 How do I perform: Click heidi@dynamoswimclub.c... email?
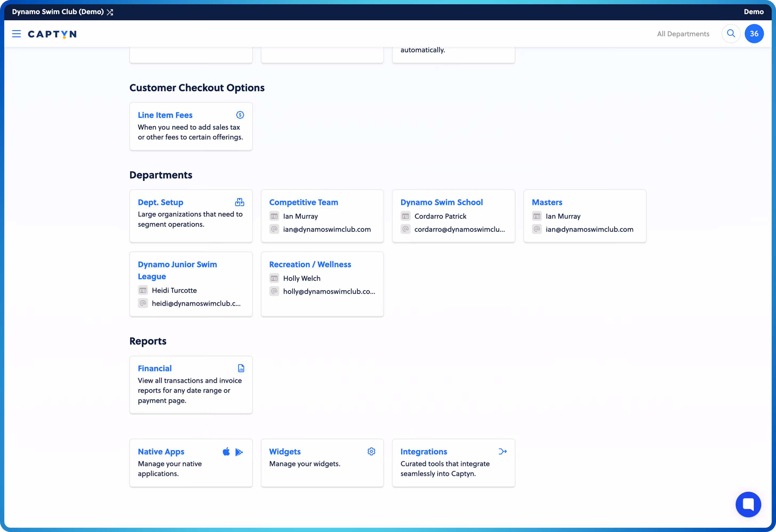click(196, 303)
